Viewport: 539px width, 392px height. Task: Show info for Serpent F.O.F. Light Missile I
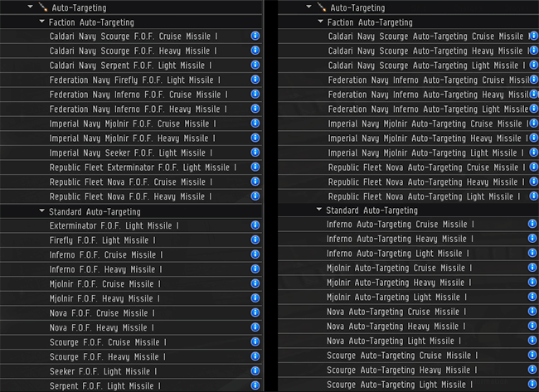255,385
